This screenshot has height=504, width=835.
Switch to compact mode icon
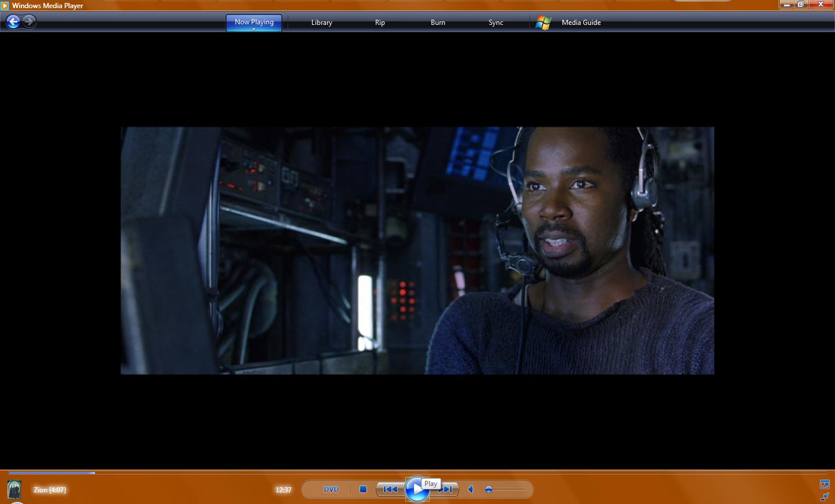[825, 497]
